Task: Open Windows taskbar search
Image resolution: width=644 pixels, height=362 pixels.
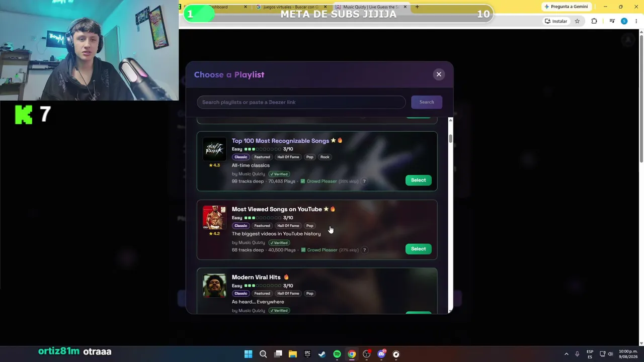Action: pyautogui.click(x=263, y=354)
